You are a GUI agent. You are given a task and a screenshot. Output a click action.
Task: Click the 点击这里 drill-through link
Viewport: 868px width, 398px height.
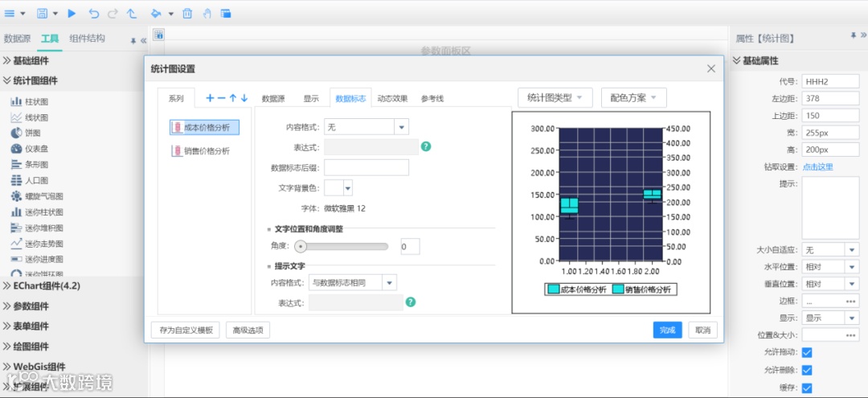(817, 166)
